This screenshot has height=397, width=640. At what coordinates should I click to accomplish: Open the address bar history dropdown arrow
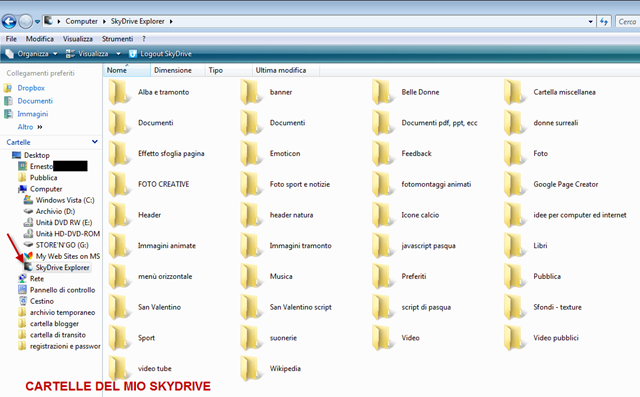pos(590,22)
